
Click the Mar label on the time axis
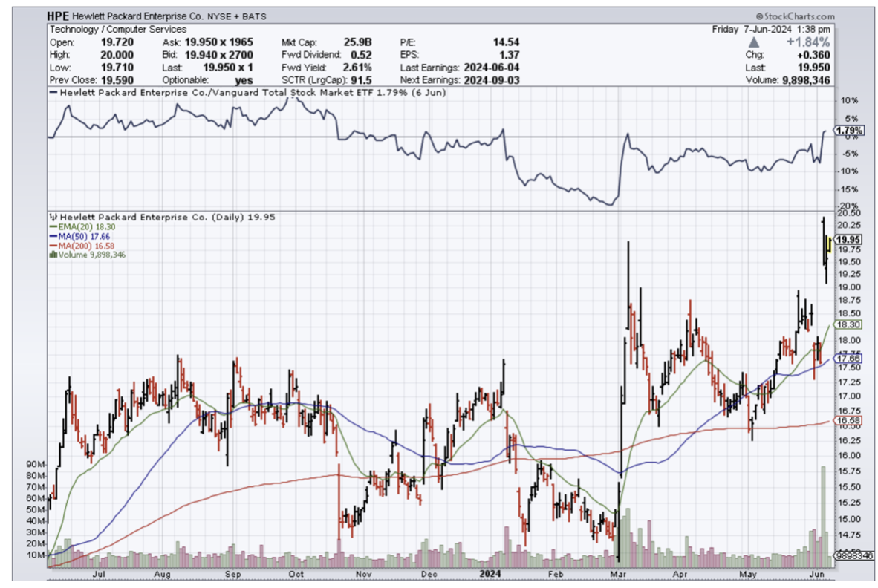point(618,574)
